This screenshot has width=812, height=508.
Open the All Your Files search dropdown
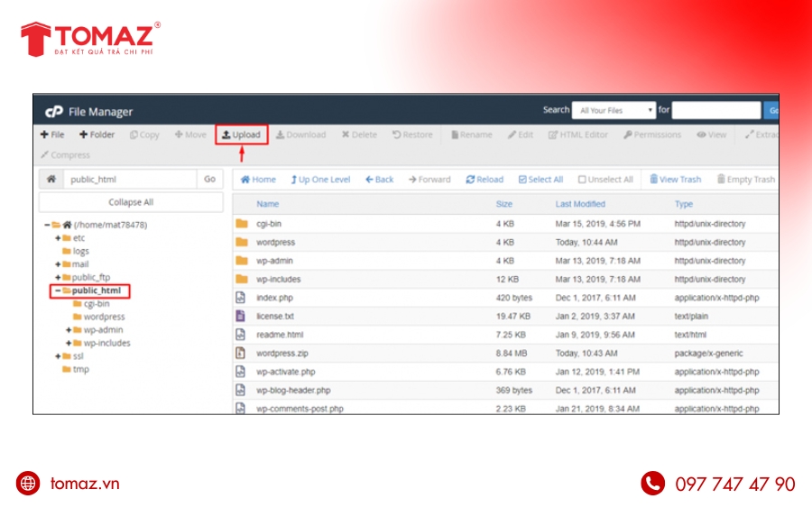coord(614,110)
